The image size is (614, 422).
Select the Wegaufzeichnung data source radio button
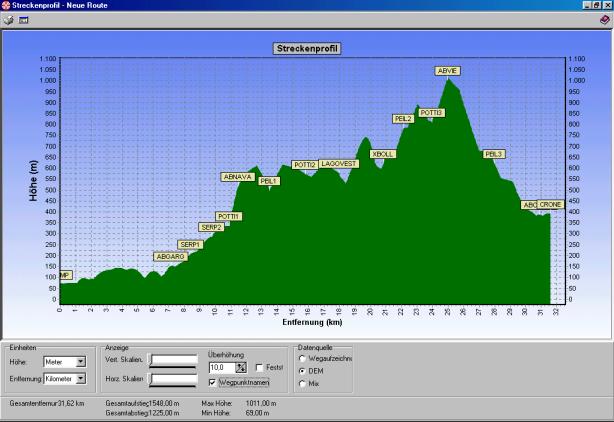point(303,359)
